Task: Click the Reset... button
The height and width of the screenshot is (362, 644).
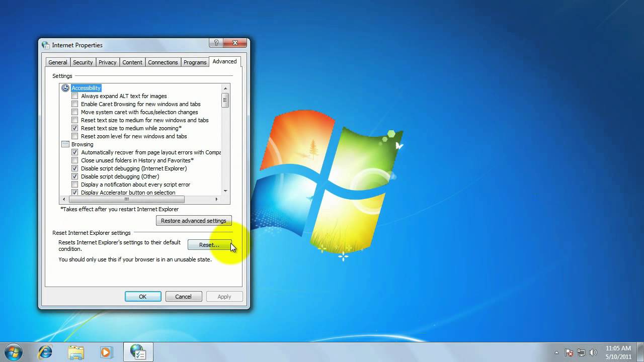Action: (x=209, y=245)
